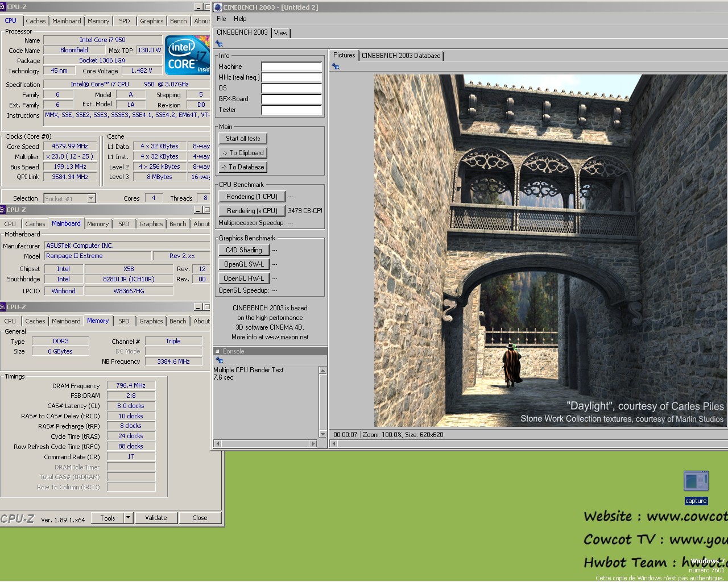The height and width of the screenshot is (582, 728).
Task: Click the picture panel horizontal scrollbar left arrow
Action: [334, 443]
